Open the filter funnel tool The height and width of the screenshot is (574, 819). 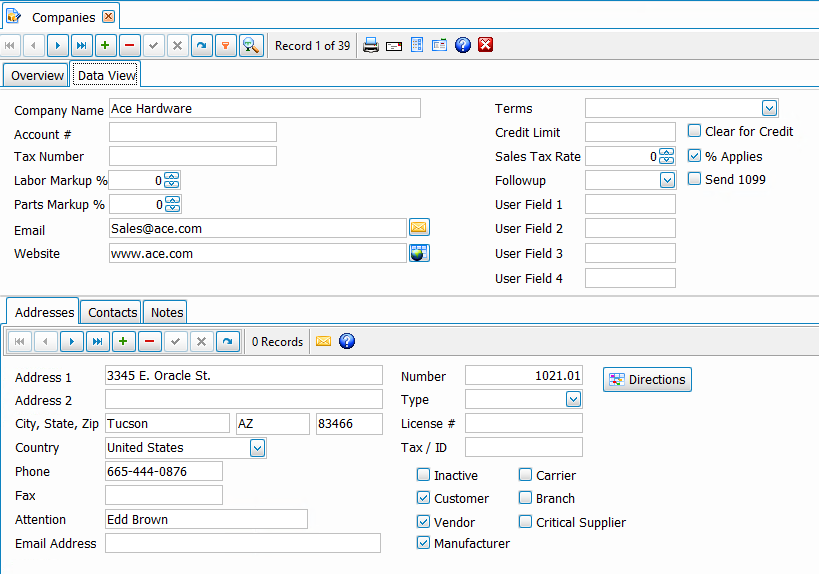click(x=226, y=45)
